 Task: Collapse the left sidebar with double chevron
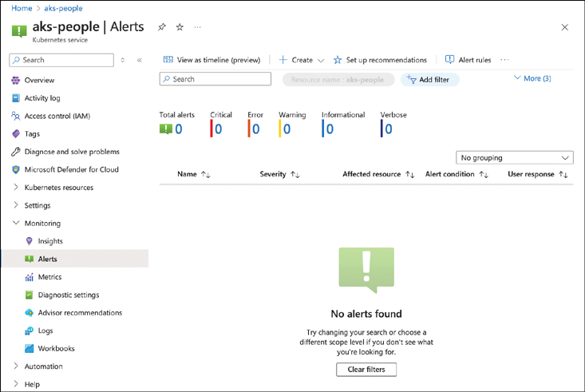[140, 60]
